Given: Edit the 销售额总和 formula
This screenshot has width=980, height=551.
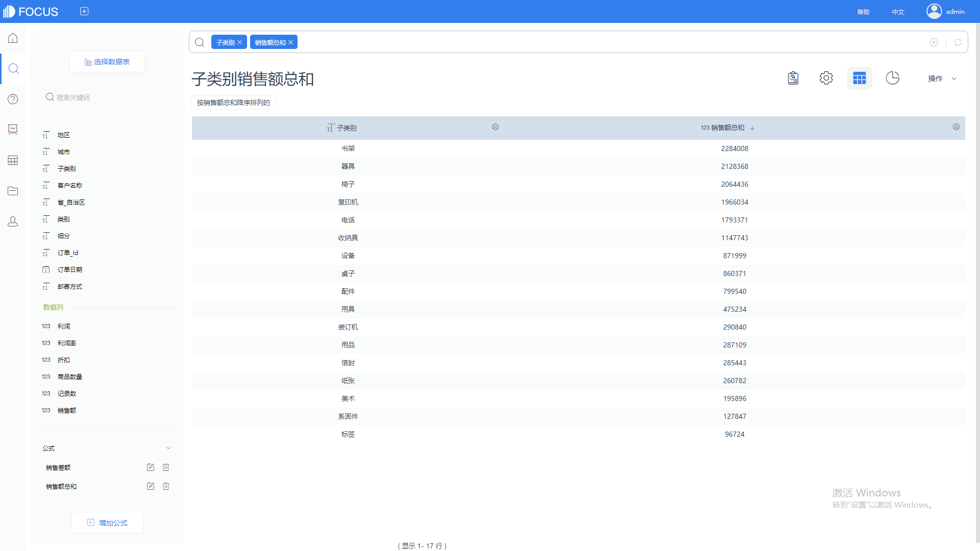Looking at the screenshot, I should [151, 486].
